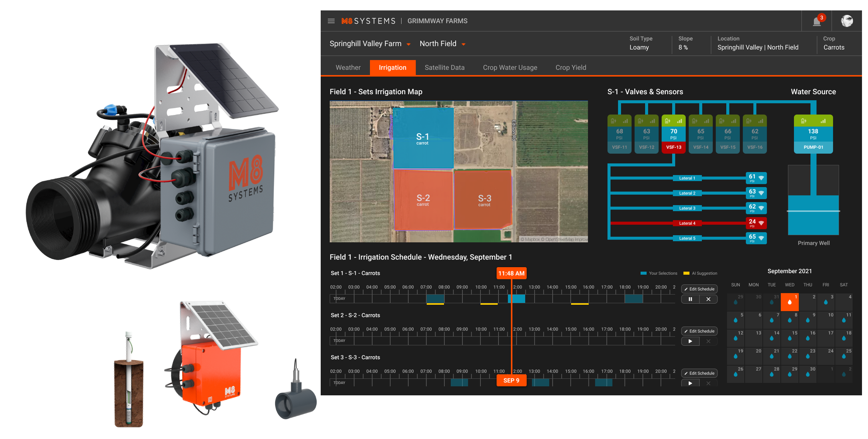Go to Crop Water Usage tab

coord(510,67)
